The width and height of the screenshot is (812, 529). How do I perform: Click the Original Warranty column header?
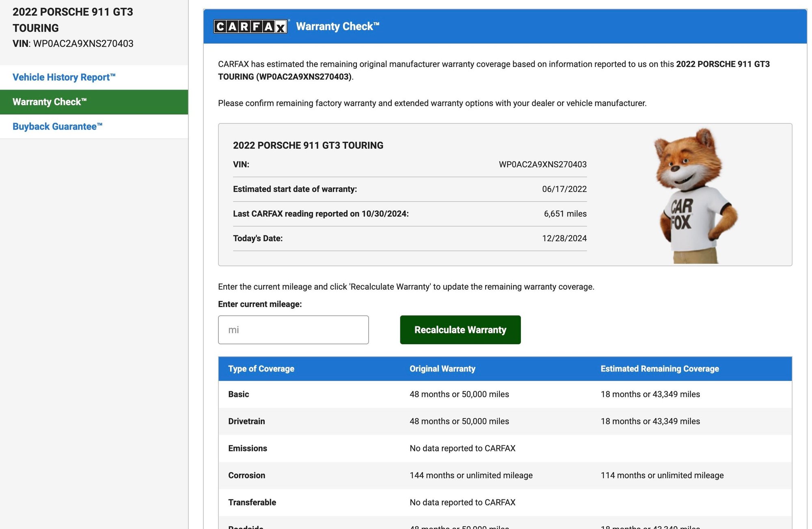tap(442, 369)
